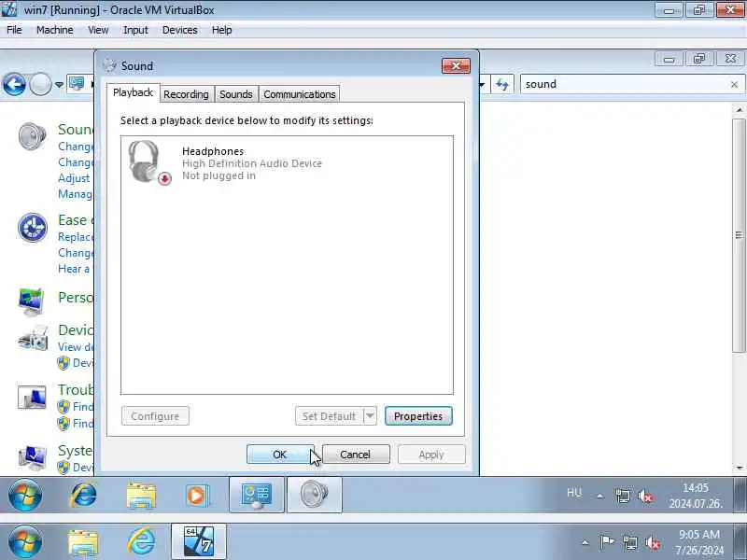Click the Control Panel search field with 'sound'
Screen dimensions: 747x560
624,84
